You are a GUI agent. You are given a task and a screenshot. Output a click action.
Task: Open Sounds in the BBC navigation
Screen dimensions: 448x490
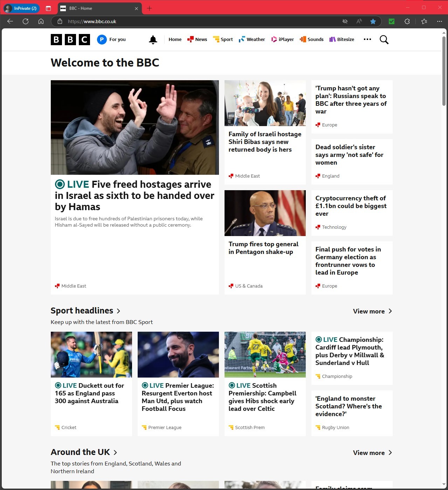point(312,40)
